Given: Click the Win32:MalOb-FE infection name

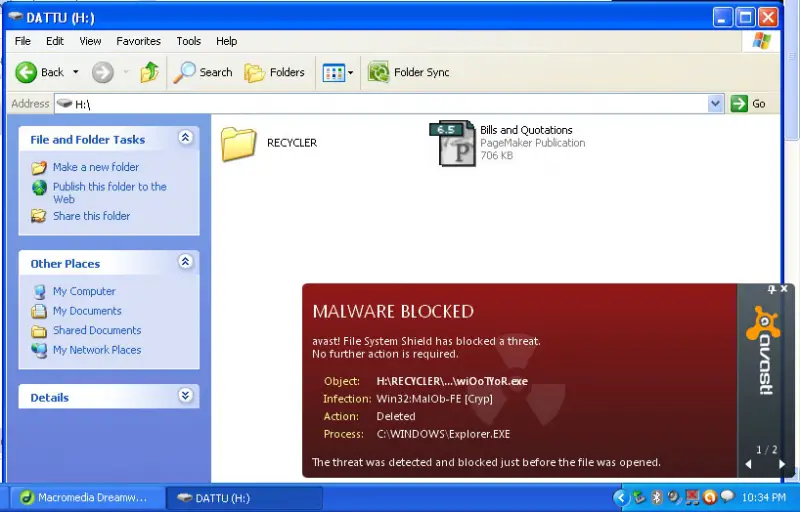Looking at the screenshot, I should tap(435, 399).
